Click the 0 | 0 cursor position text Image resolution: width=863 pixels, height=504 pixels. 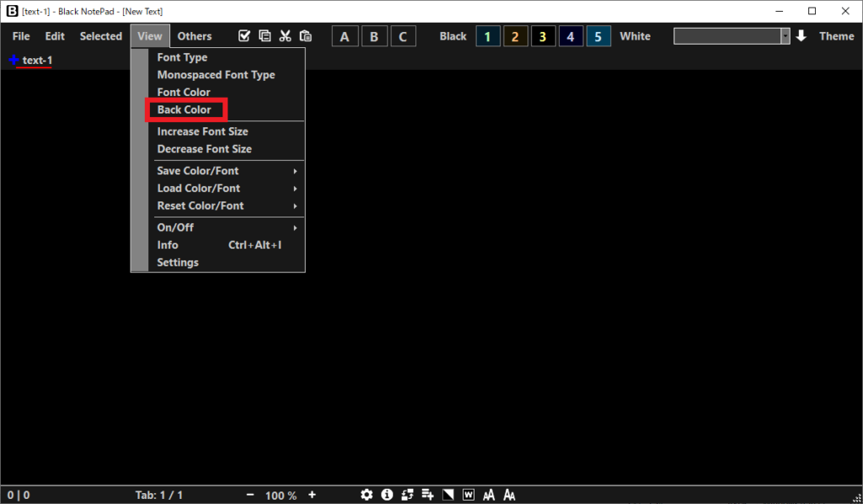[x=19, y=496]
